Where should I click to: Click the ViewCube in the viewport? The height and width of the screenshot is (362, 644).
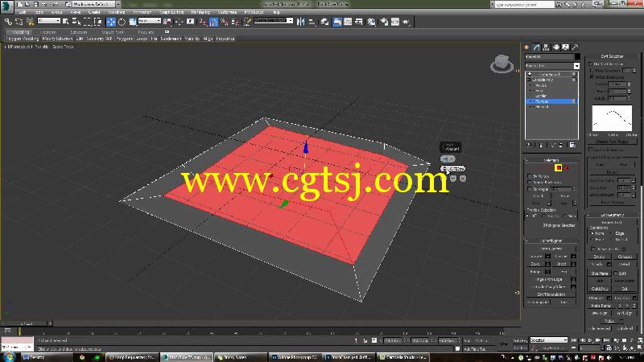pyautogui.click(x=502, y=64)
